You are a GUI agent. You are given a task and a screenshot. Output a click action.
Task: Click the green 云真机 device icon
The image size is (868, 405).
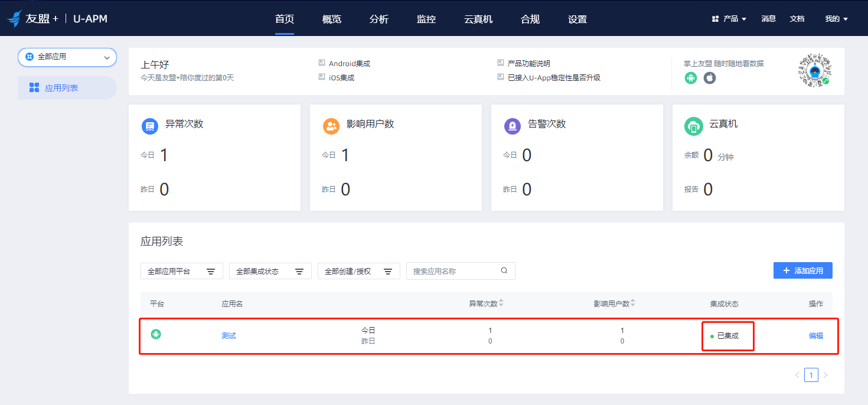694,126
